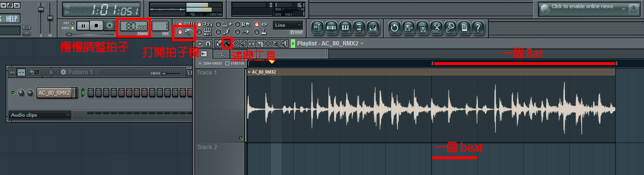Click Render as audio file icon
644x175 pixels.
[x=422, y=28]
